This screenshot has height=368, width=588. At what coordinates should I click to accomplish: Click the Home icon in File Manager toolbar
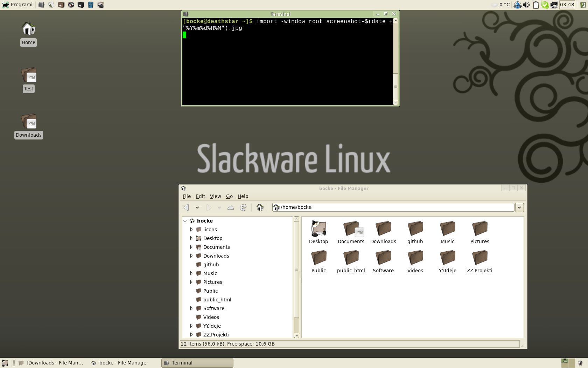[x=260, y=207]
